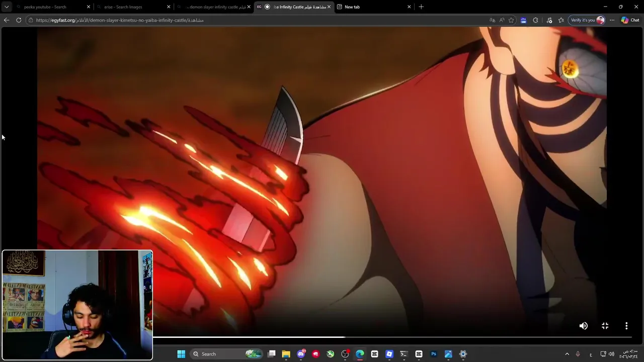Open the Photos app from the taskbar
Image resolution: width=644 pixels, height=362 pixels.
tap(448, 354)
